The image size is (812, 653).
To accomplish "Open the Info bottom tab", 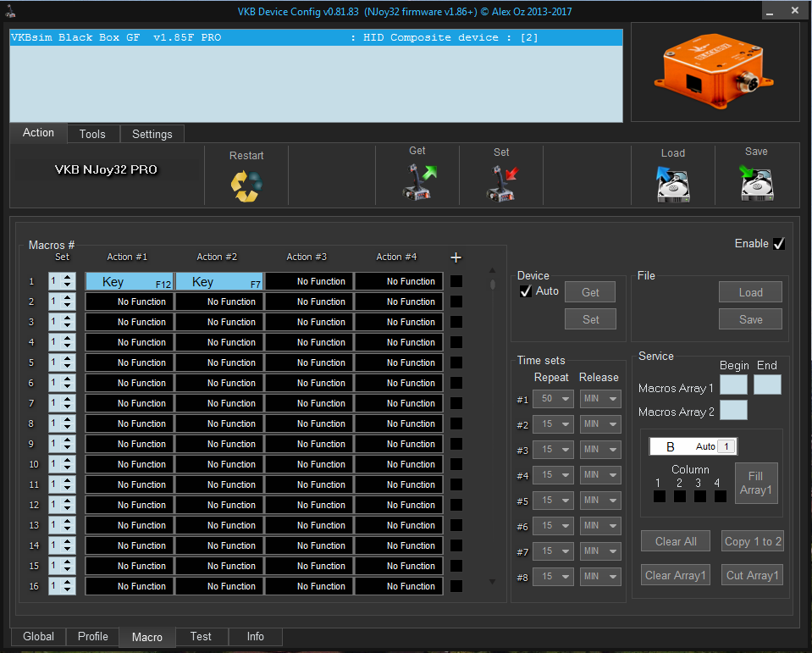I will click(256, 636).
